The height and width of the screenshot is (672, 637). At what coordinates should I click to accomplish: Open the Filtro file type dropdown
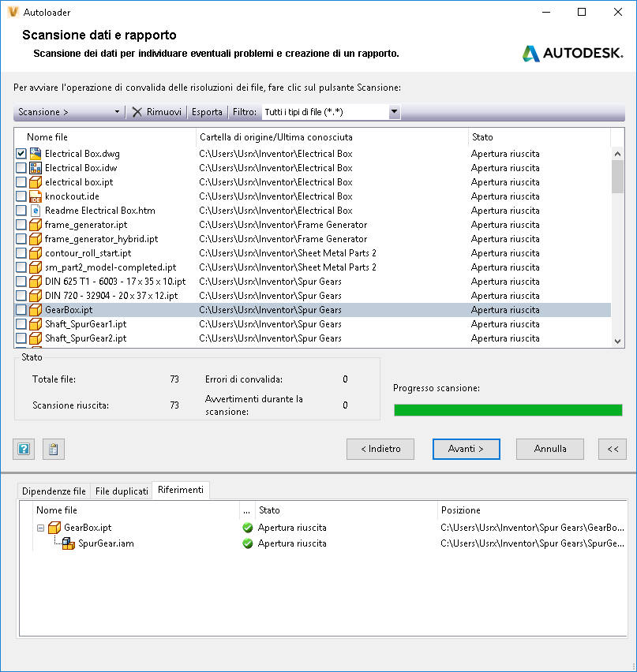394,112
